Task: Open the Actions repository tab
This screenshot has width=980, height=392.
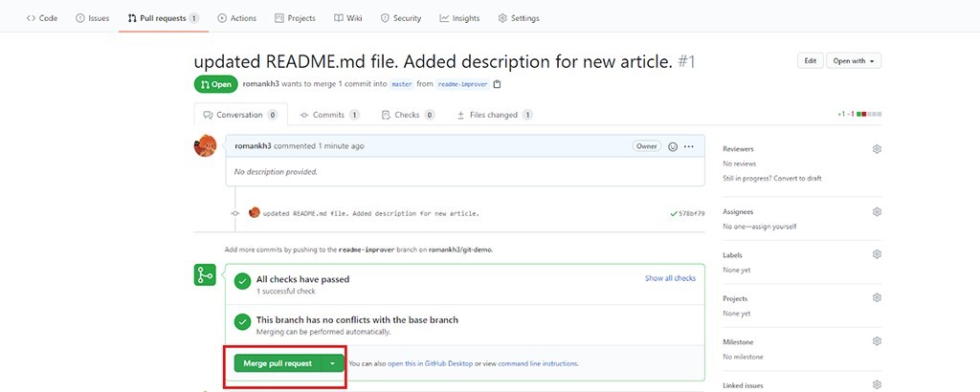Action: click(x=236, y=18)
